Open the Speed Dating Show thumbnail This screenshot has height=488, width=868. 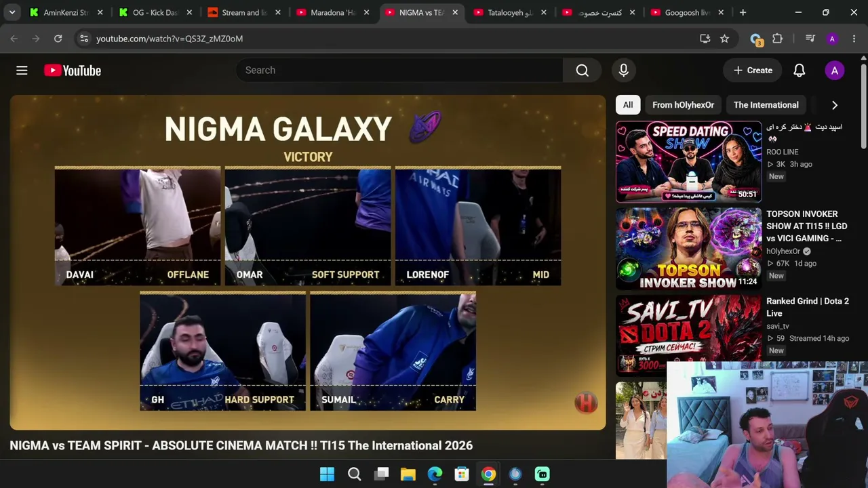[x=688, y=162]
